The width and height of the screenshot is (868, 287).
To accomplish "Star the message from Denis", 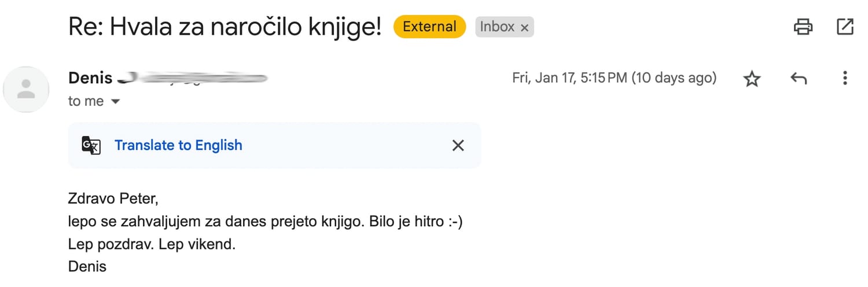I will point(752,79).
